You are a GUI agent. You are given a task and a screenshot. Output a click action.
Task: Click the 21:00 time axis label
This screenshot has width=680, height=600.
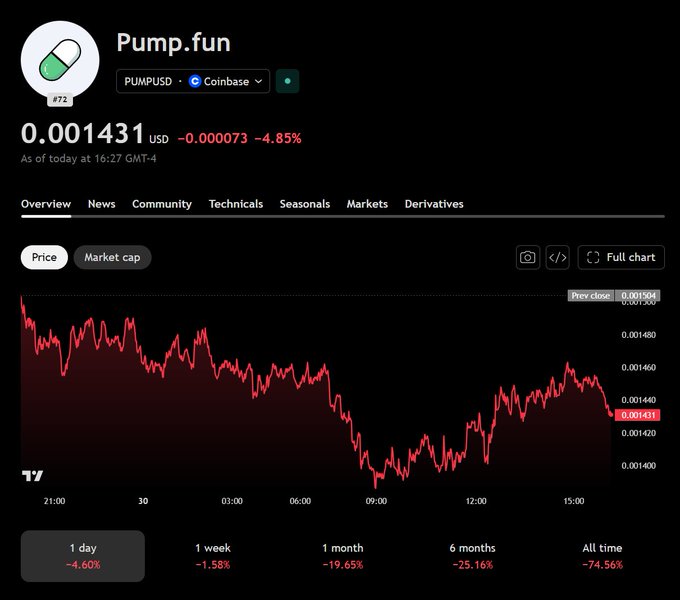tap(54, 501)
